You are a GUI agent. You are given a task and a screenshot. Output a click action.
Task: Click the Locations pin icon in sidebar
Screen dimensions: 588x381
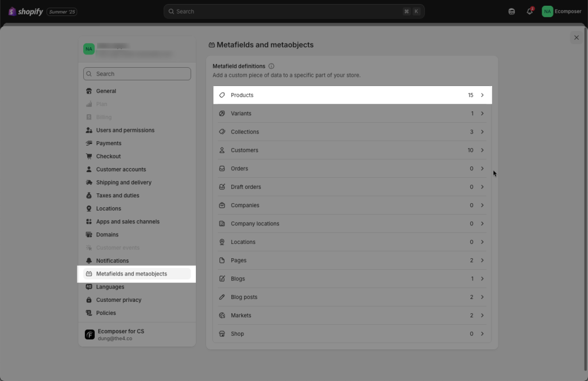(89, 209)
